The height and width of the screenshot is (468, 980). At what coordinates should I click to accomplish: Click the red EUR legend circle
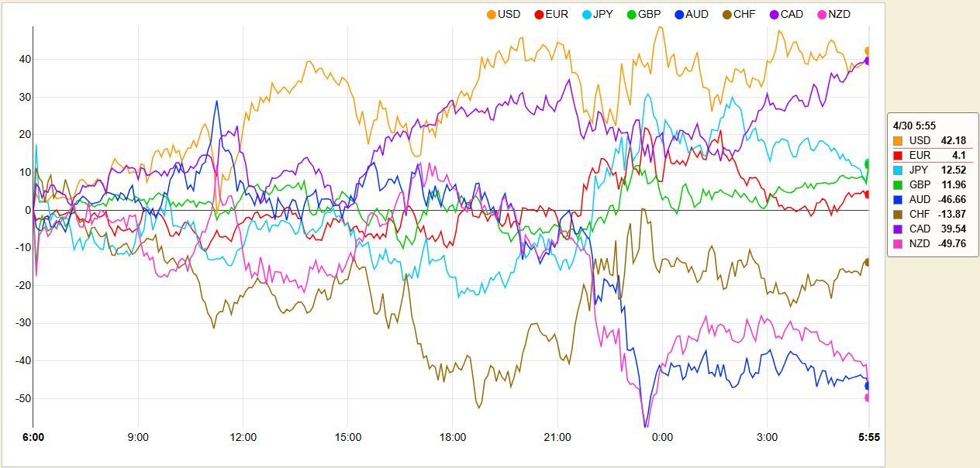(x=540, y=14)
